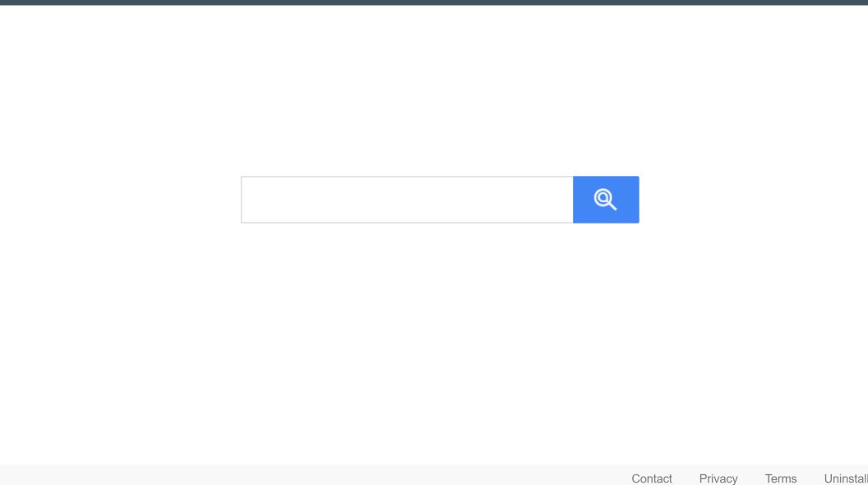The width and height of the screenshot is (868, 485).
Task: Click inside the bordered search box
Action: (x=407, y=200)
